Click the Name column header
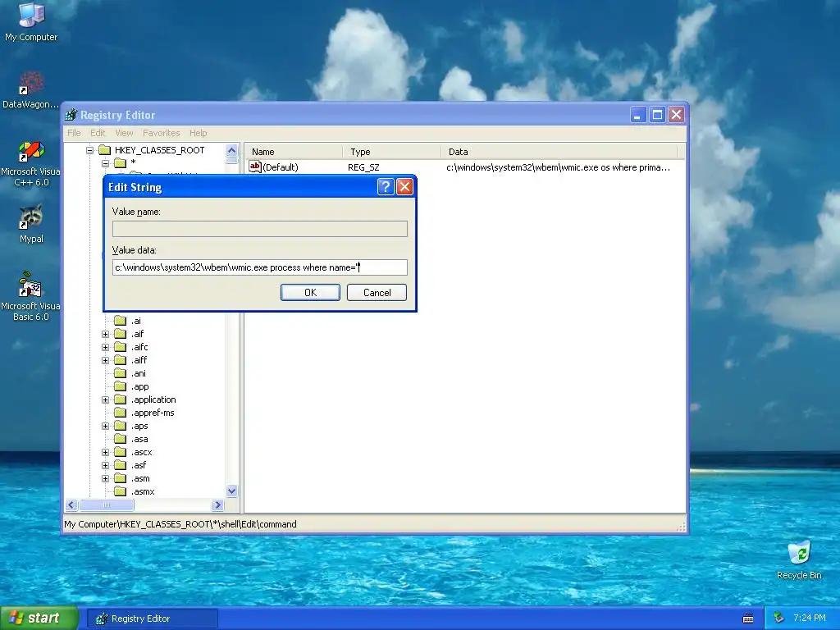The image size is (840, 630). click(x=294, y=152)
